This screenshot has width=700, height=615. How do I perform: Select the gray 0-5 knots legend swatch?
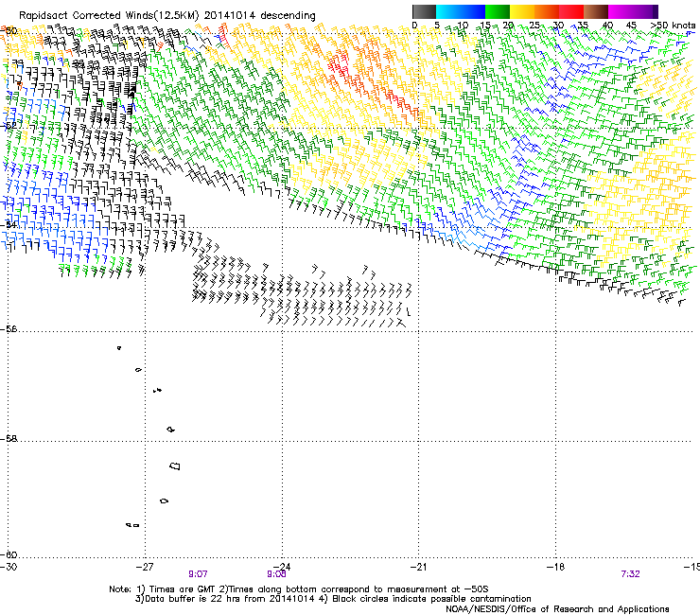coord(424,11)
